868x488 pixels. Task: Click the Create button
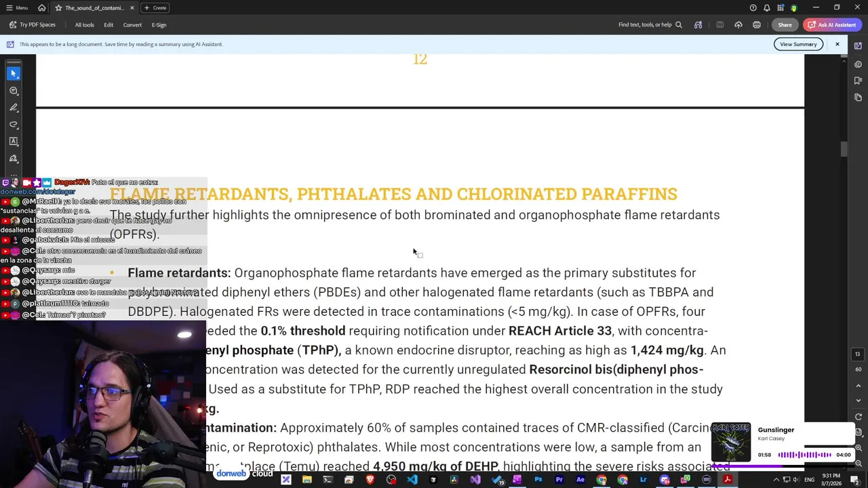coord(155,7)
